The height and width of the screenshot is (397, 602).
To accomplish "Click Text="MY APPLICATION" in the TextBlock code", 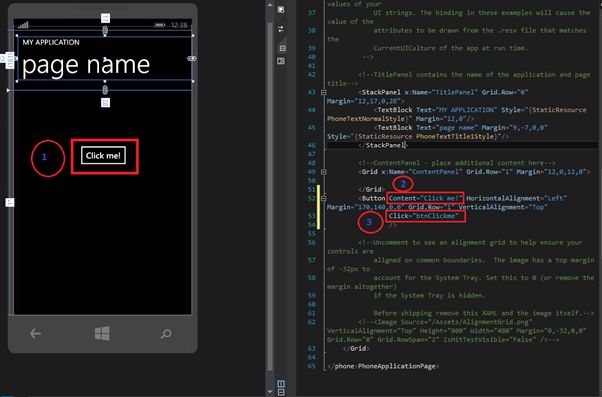I will point(457,110).
